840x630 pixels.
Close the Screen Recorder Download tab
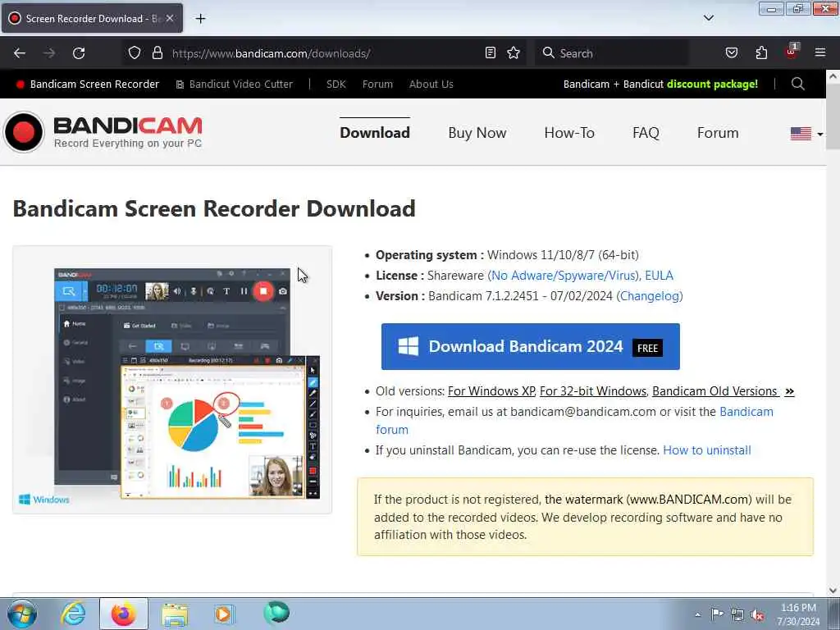(169, 18)
